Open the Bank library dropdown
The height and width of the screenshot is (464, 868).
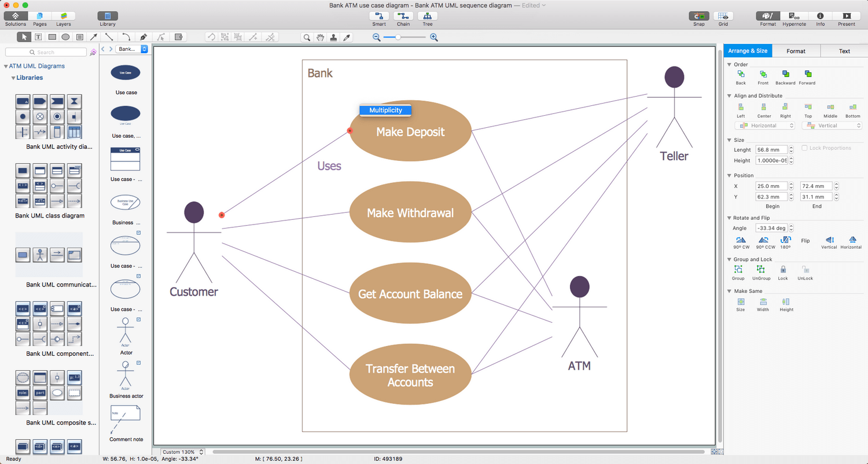[x=132, y=49]
